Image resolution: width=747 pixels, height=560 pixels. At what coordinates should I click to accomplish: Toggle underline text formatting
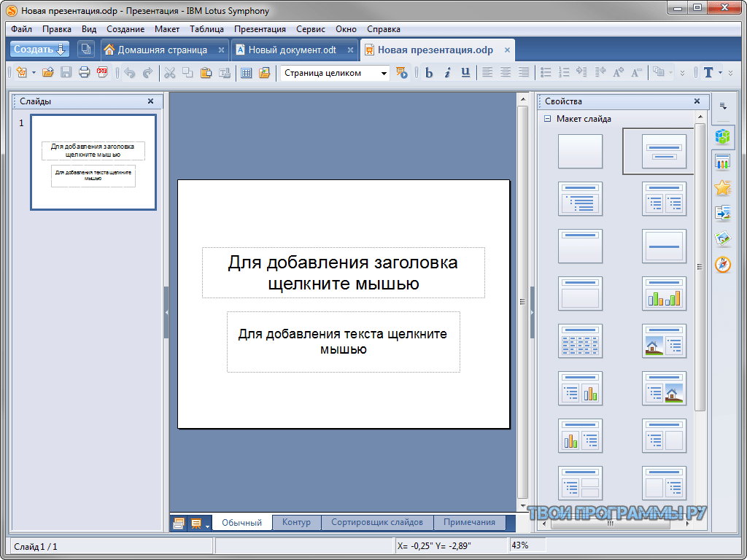pyautogui.click(x=465, y=73)
